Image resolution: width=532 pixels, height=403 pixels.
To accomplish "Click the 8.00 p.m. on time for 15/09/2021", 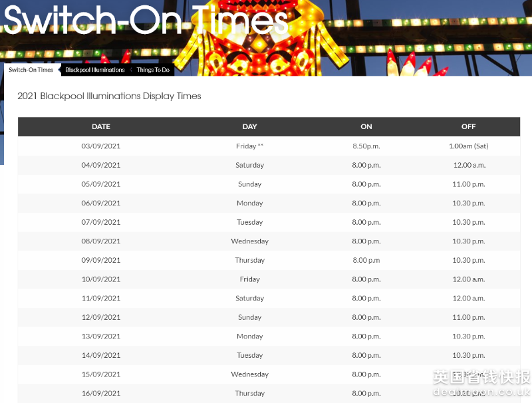I will point(366,374).
